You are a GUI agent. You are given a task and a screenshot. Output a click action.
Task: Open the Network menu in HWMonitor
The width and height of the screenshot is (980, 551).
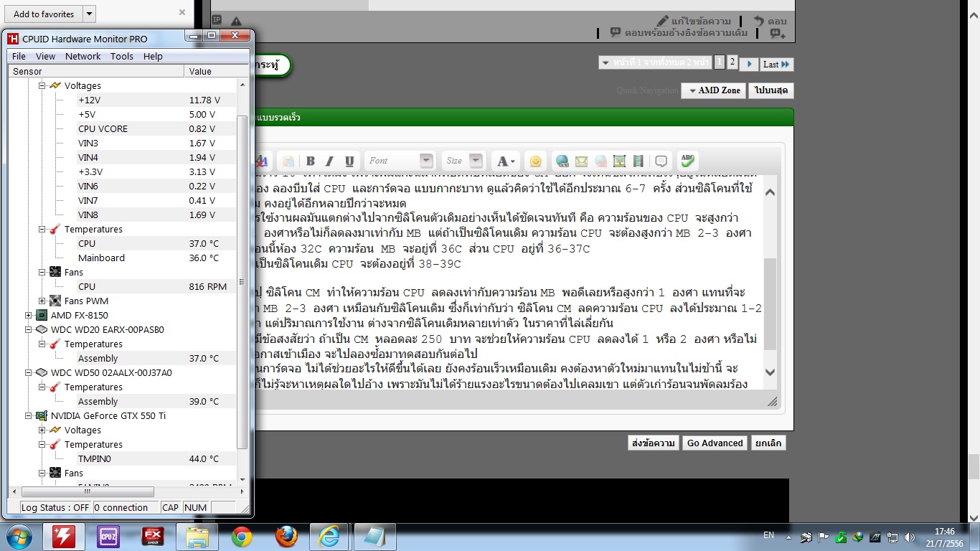coord(83,56)
